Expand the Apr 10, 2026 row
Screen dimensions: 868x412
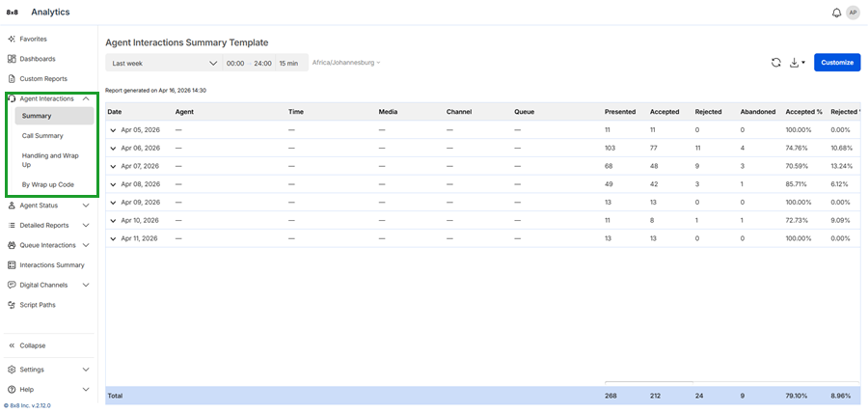click(114, 220)
